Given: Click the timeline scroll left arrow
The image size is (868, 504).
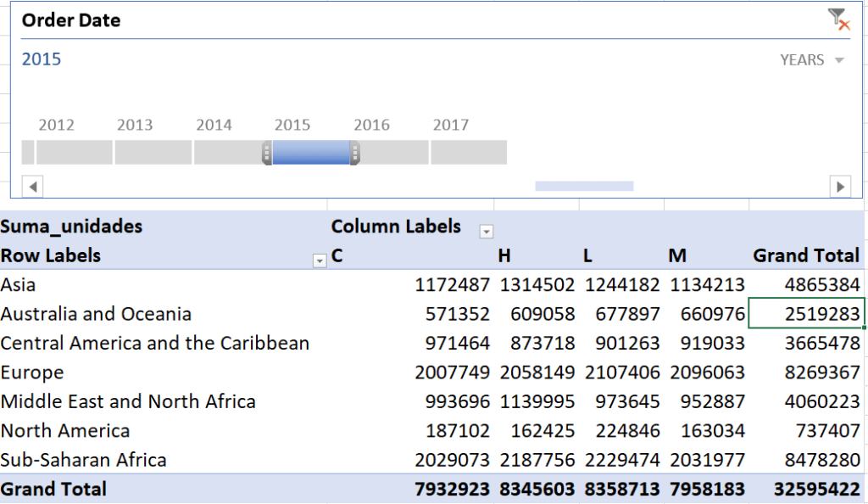Looking at the screenshot, I should pos(33,187).
